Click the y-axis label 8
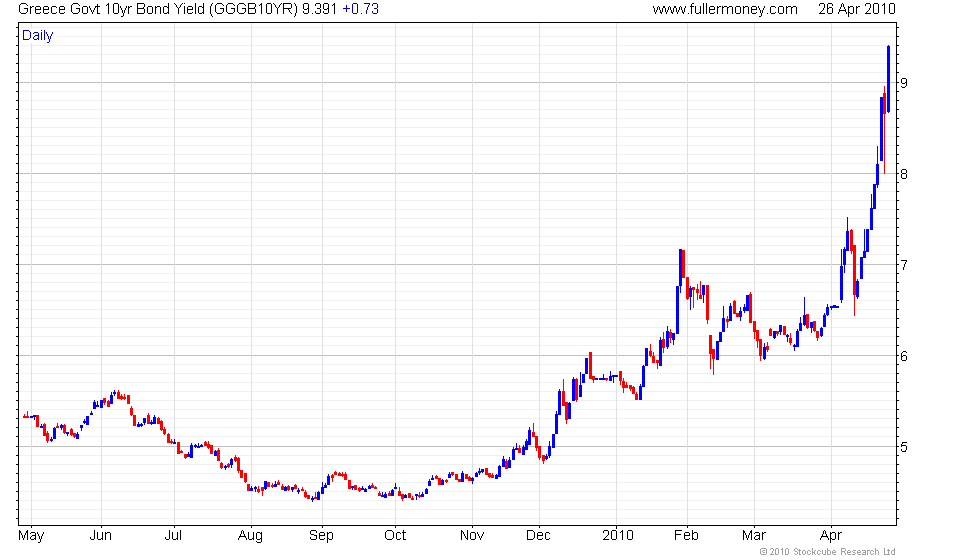 pos(904,174)
